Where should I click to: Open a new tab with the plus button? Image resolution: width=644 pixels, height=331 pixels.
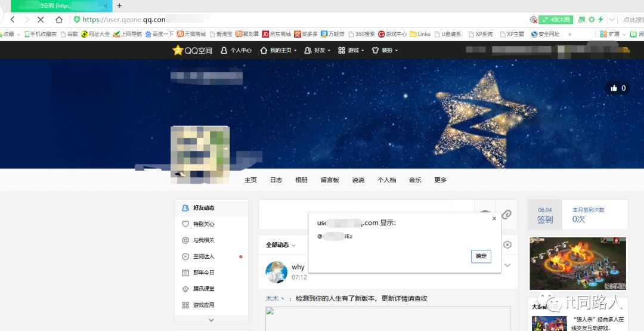[x=119, y=6]
